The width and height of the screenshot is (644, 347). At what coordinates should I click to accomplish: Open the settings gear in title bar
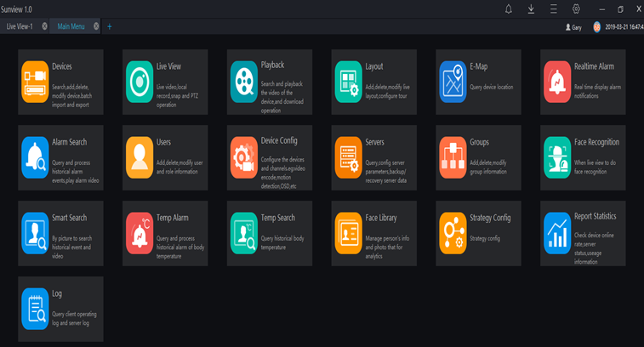[x=576, y=9]
